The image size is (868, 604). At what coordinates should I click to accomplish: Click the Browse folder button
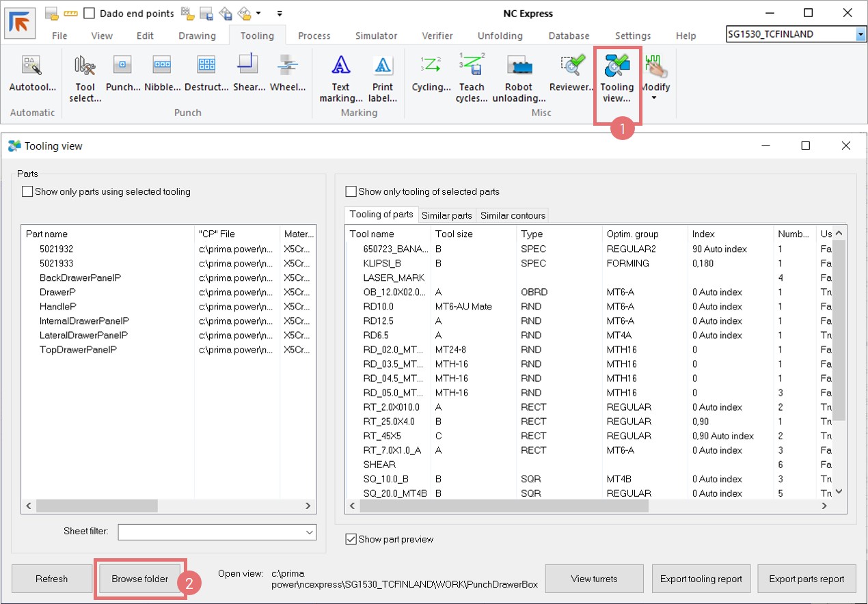[139, 579]
